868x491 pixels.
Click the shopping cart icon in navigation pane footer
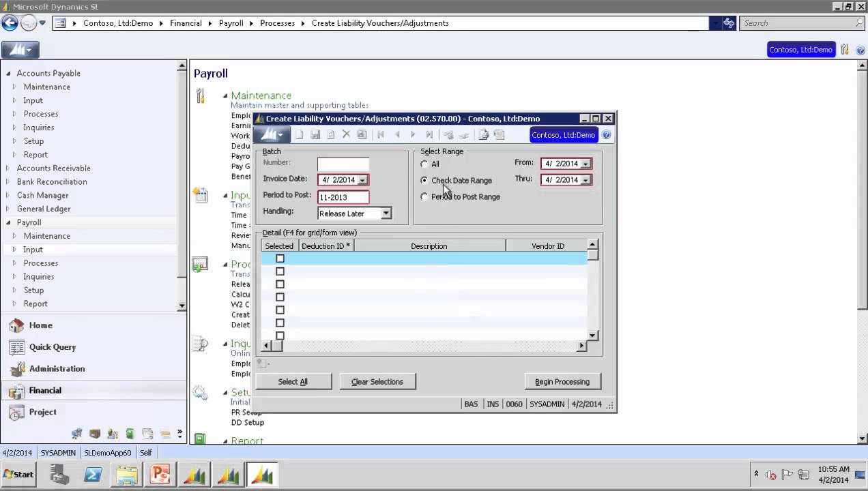pos(77,434)
